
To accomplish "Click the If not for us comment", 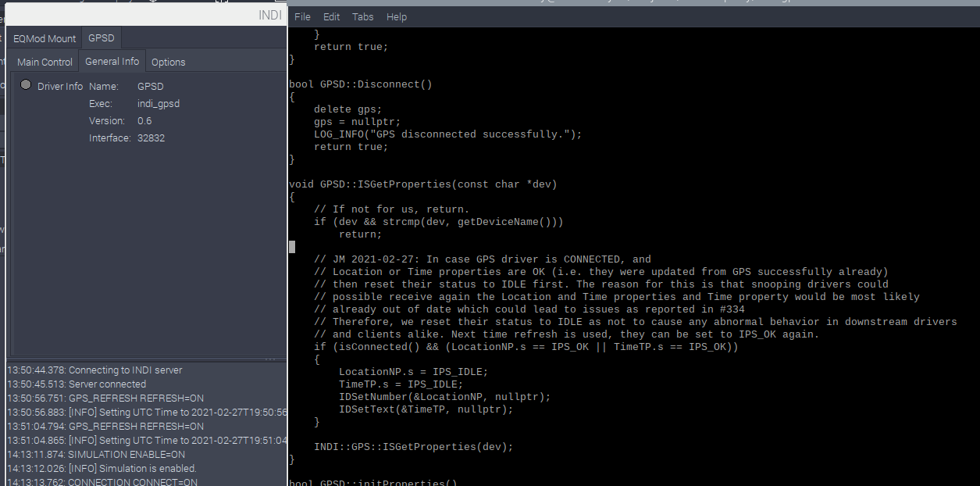I will point(392,209).
